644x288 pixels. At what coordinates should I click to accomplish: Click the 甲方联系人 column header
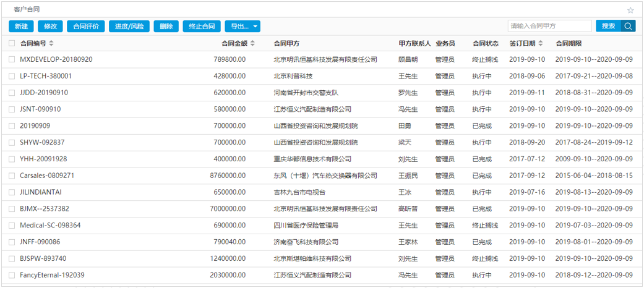415,43
